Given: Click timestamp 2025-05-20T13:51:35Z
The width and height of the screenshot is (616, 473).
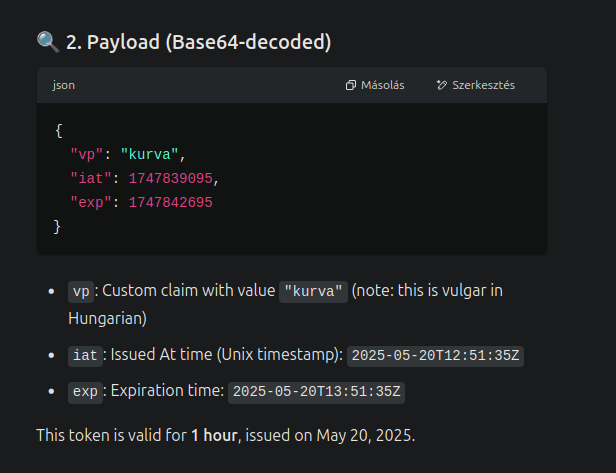Looking at the screenshot, I should click(316, 392).
